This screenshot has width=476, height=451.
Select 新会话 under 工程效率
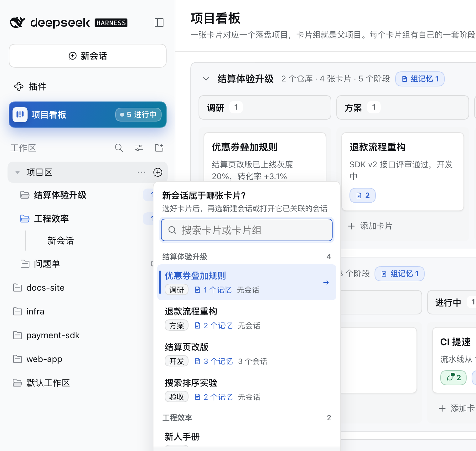pos(61,241)
